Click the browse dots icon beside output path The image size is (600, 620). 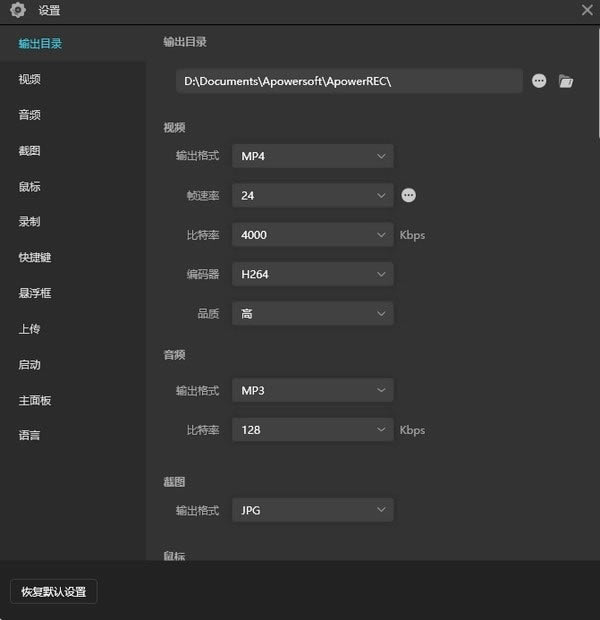pos(539,81)
